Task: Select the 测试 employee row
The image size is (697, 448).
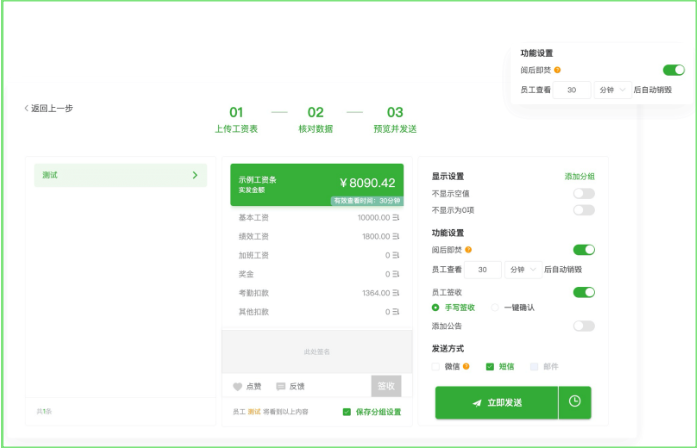Action: tap(120, 175)
